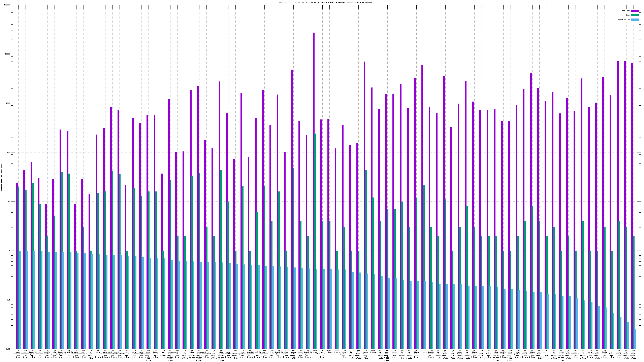This screenshot has width=644, height=362.
Task: Click the 'none 4 hops' x-axis label
Action: pos(329,352)
